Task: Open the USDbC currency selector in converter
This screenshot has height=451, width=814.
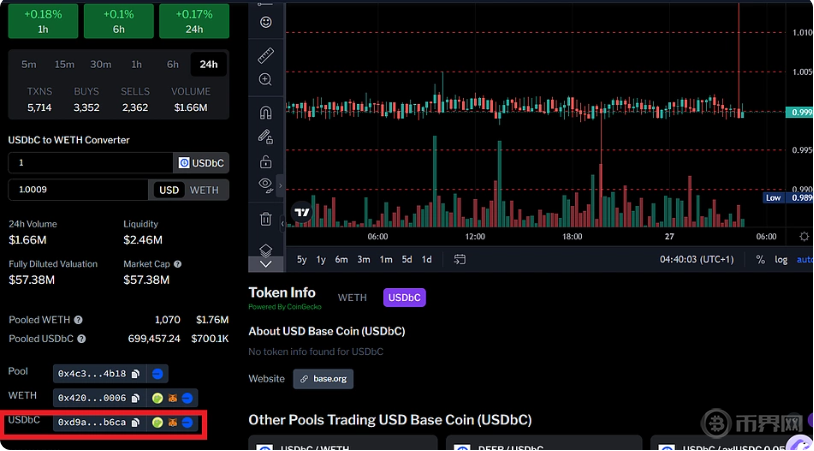Action: pos(201,163)
